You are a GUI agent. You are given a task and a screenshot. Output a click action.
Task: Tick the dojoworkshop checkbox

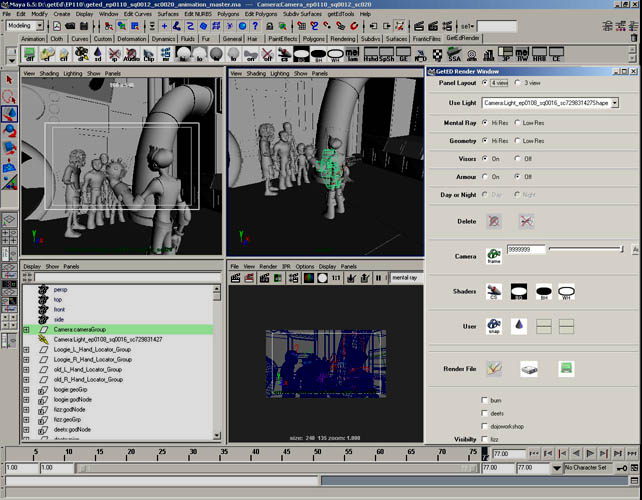pyautogui.click(x=484, y=425)
